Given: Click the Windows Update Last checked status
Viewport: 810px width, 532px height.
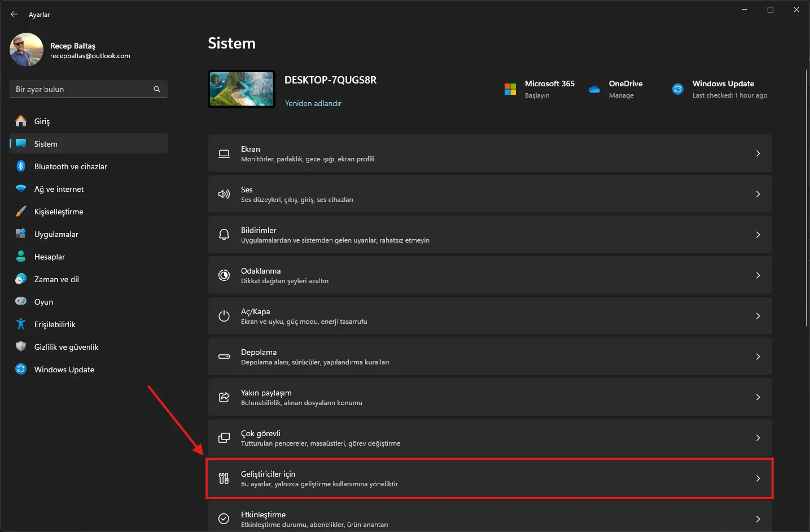Looking at the screenshot, I should pyautogui.click(x=729, y=95).
